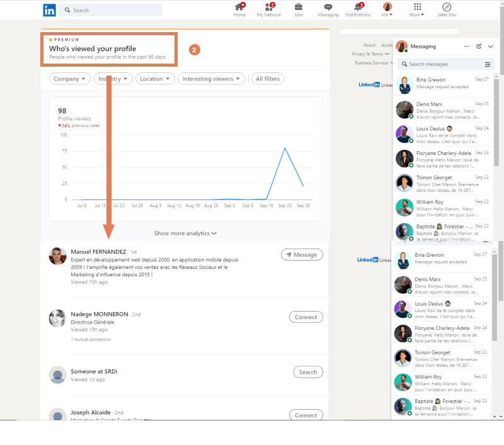Click the Jul 8 chart date label
The height and width of the screenshot is (445, 504).
pos(82,205)
